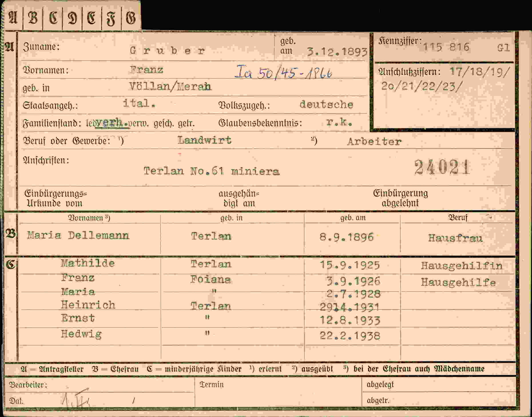This screenshot has width=532, height=417.
Task: Click index tab letter A
Action: coord(13,18)
